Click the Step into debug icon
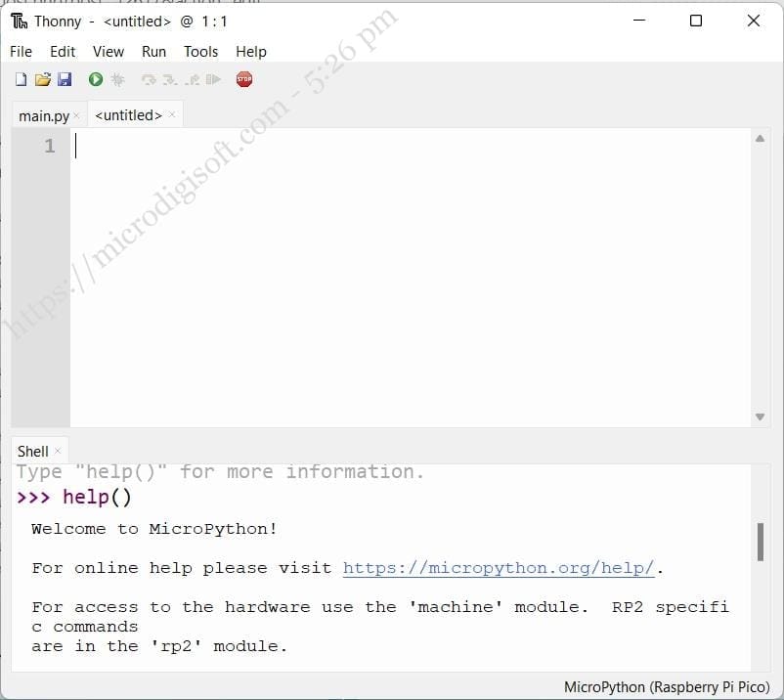 (169, 79)
